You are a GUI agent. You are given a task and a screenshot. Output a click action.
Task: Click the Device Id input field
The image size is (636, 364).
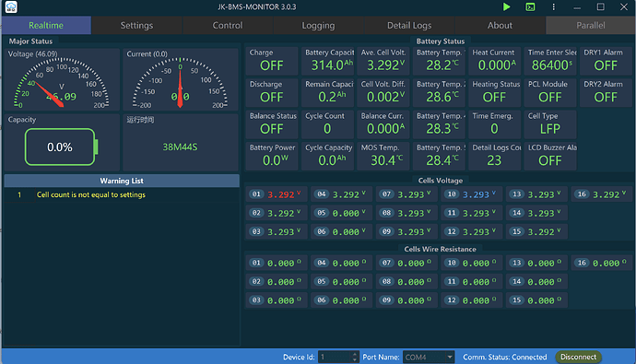point(335,358)
